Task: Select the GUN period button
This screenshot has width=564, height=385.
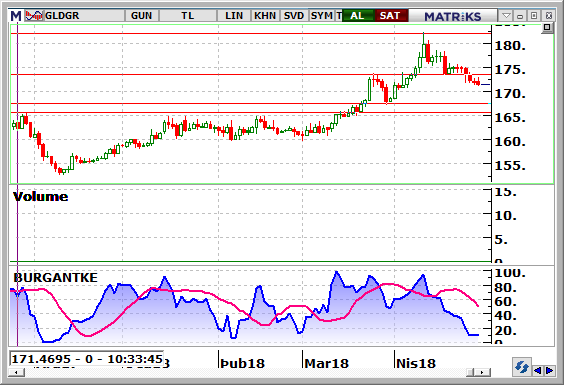Action: click(141, 16)
